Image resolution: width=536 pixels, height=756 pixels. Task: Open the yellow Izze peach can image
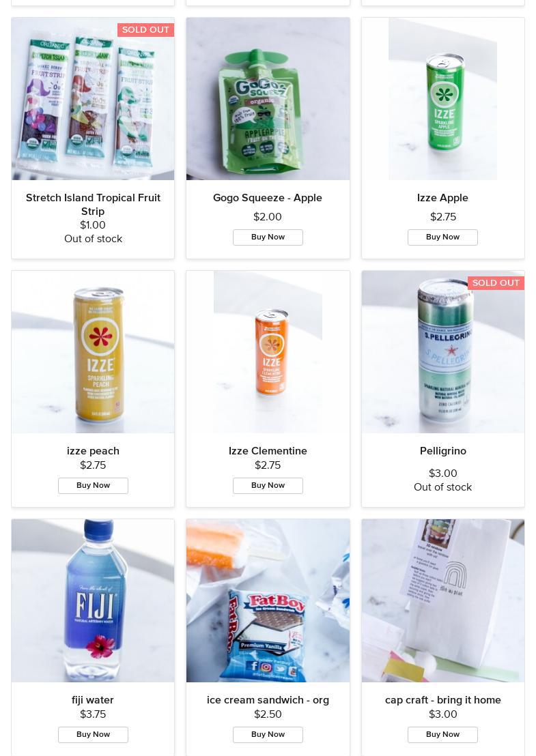pos(93,352)
